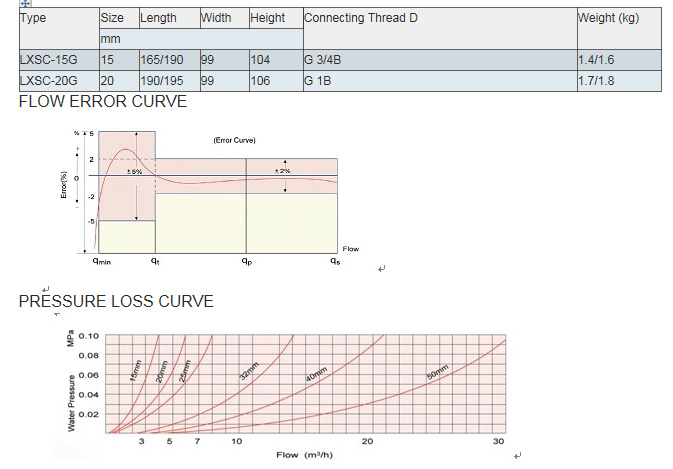The width and height of the screenshot is (673, 469).
Task: Select the LXSC-20G row label
Action: tap(46, 79)
